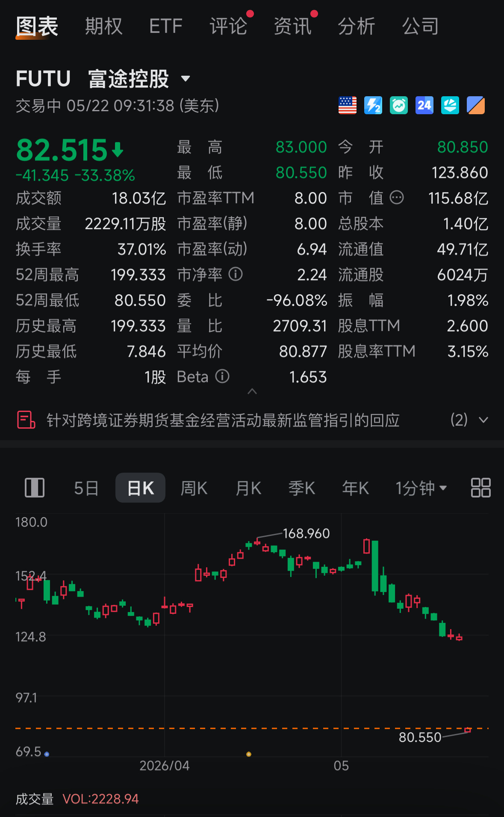The image size is (504, 817).
Task: Tap the info icon beside 市净率
Action: coord(236,274)
